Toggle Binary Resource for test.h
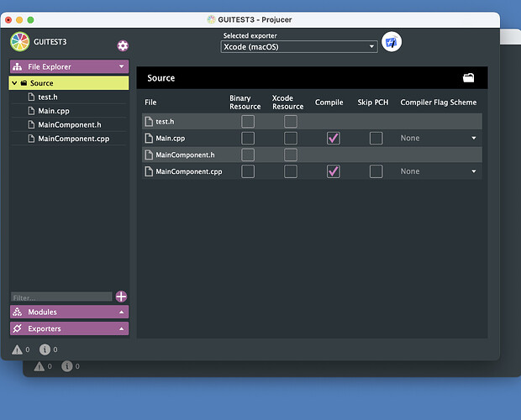This screenshot has width=521, height=420. click(x=248, y=122)
